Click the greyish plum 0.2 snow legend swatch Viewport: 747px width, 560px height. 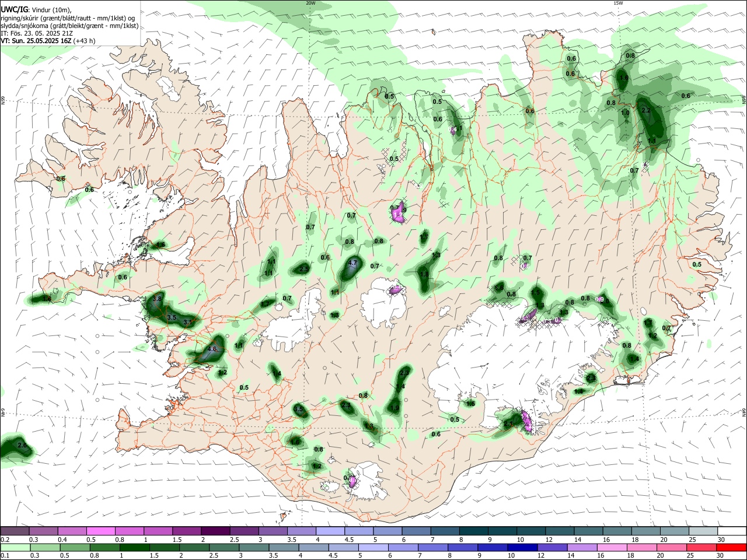15,531
